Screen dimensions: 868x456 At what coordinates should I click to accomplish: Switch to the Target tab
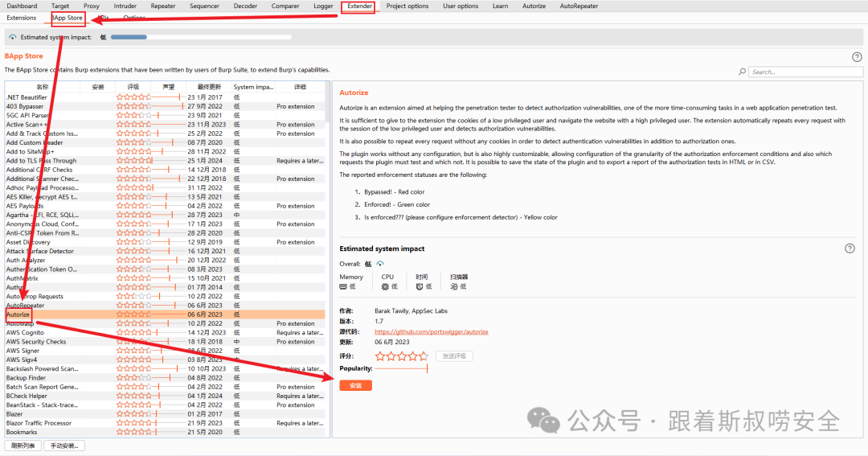click(x=60, y=6)
